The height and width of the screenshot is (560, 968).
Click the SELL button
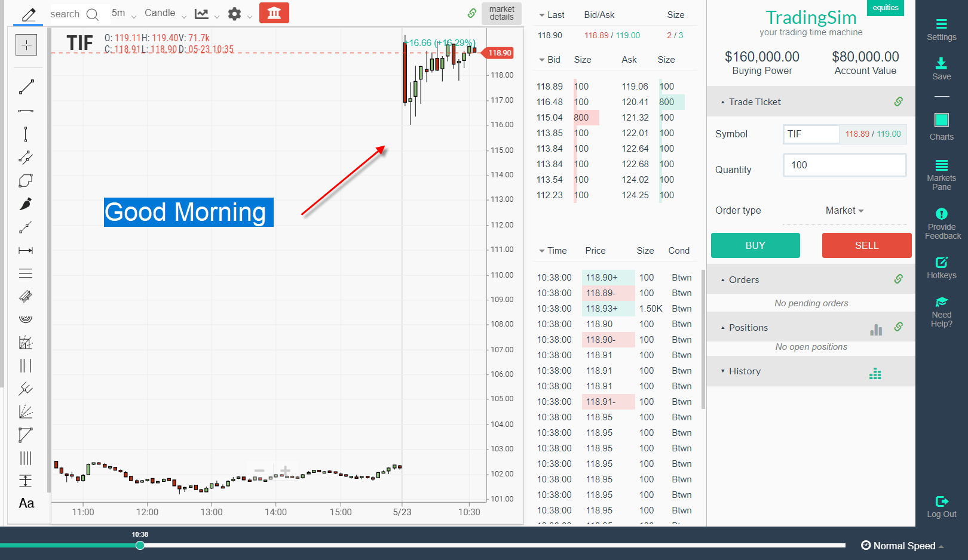click(x=866, y=245)
